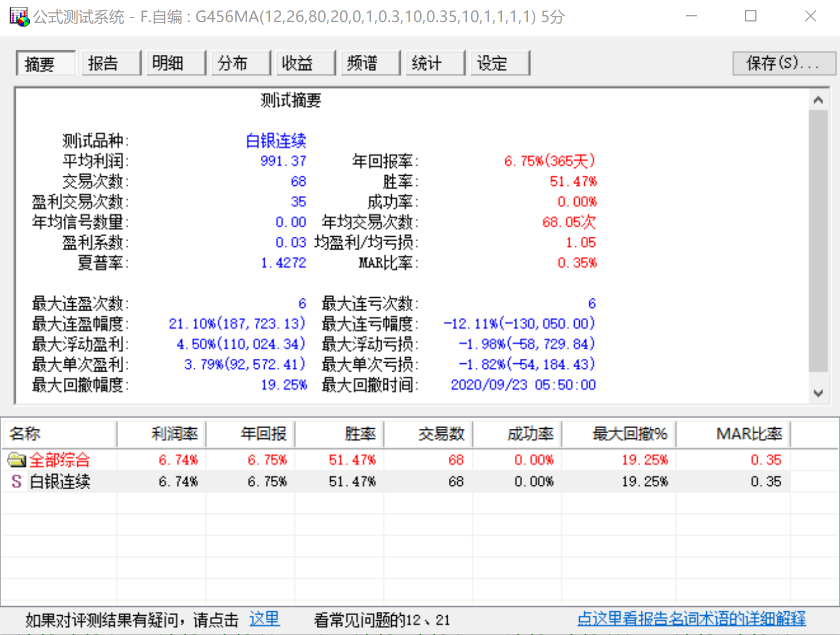Viewport: 840px width, 635px height.
Task: Click the S icon beside 白银连续
Action: [x=16, y=481]
